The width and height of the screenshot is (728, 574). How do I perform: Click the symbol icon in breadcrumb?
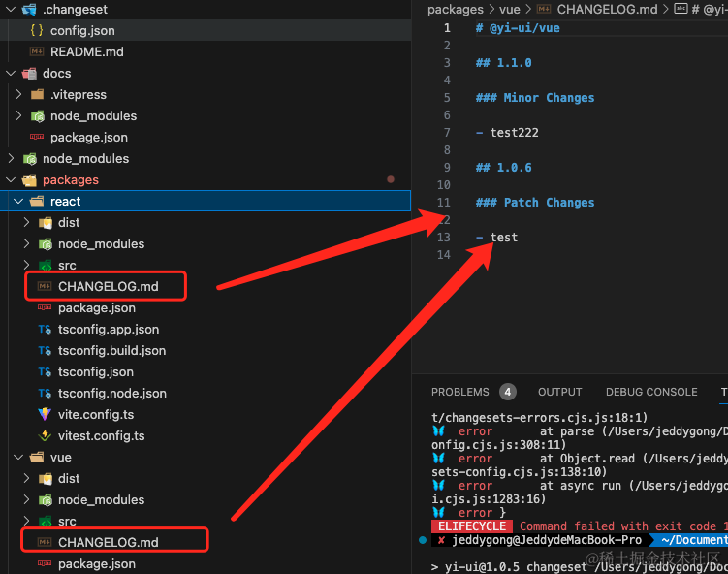pyautogui.click(x=681, y=9)
